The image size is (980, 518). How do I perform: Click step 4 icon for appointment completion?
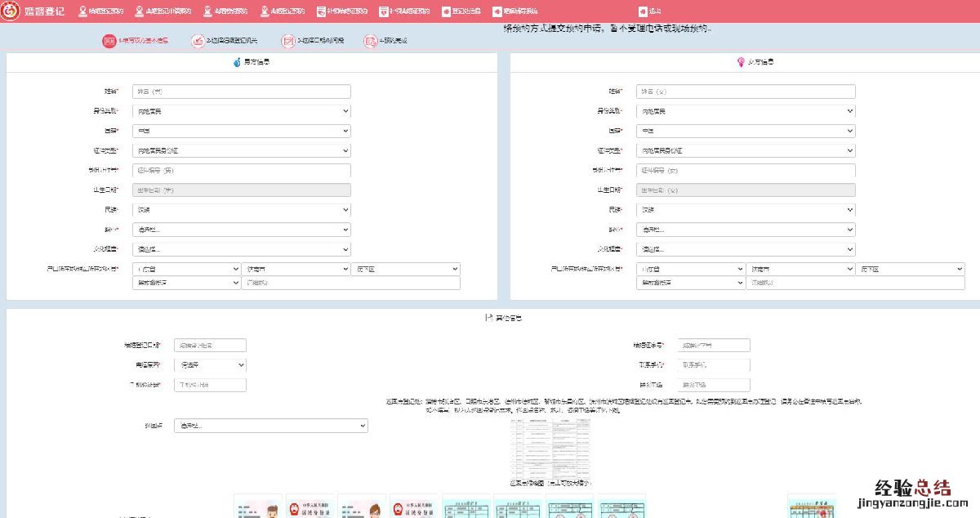[x=371, y=41]
